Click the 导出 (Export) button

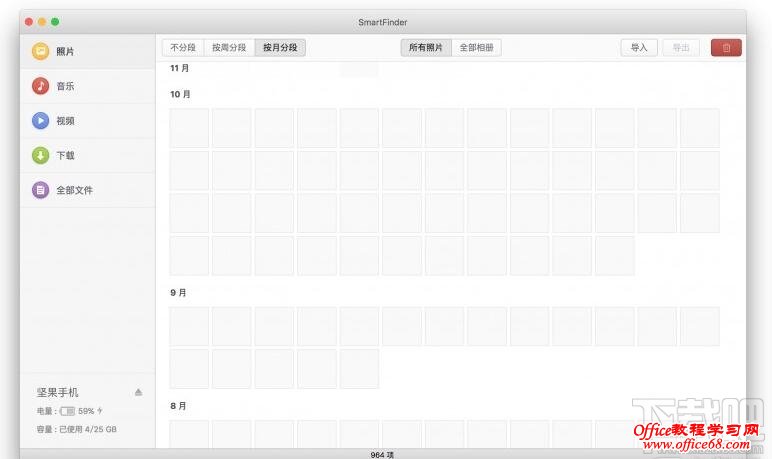[x=681, y=48]
